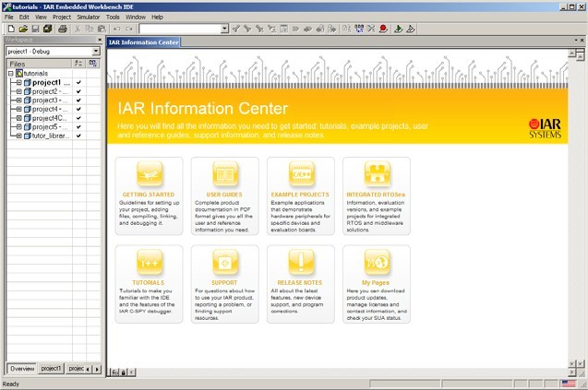
Task: Click the Stop Build icon
Action: coord(371,29)
